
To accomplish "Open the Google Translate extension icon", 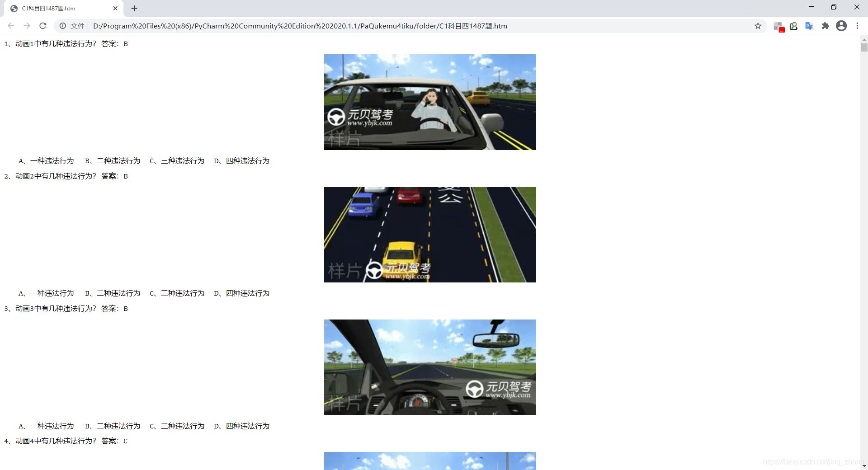I will (809, 26).
